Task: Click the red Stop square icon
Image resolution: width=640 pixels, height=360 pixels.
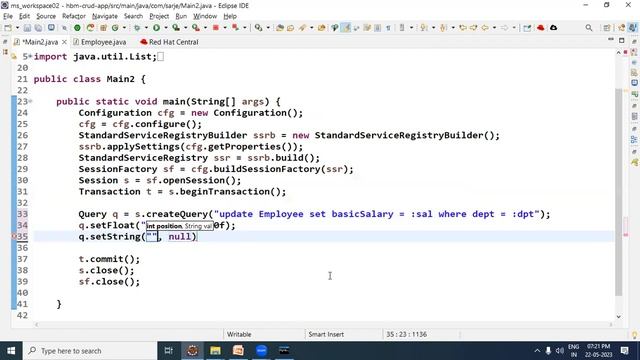Action: (216, 28)
